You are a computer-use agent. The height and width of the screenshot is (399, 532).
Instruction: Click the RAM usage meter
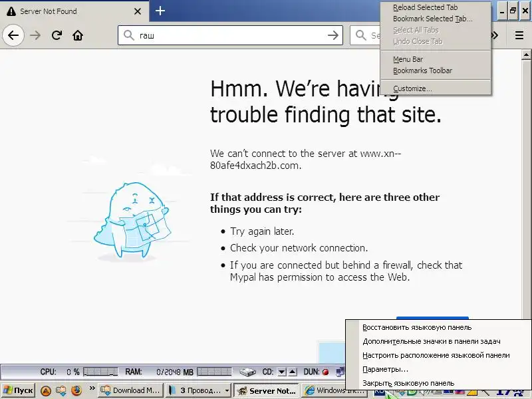click(x=214, y=372)
